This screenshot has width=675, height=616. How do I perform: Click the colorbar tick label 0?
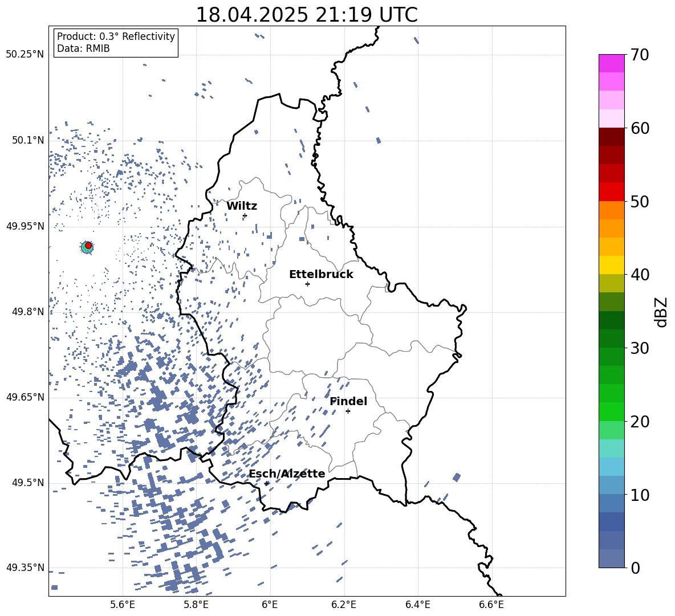pyautogui.click(x=635, y=568)
